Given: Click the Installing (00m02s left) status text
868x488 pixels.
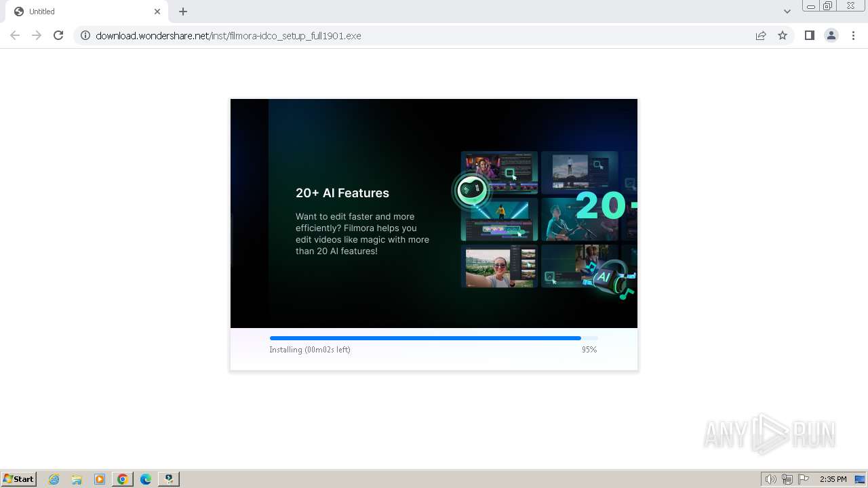Looking at the screenshot, I should (x=310, y=350).
